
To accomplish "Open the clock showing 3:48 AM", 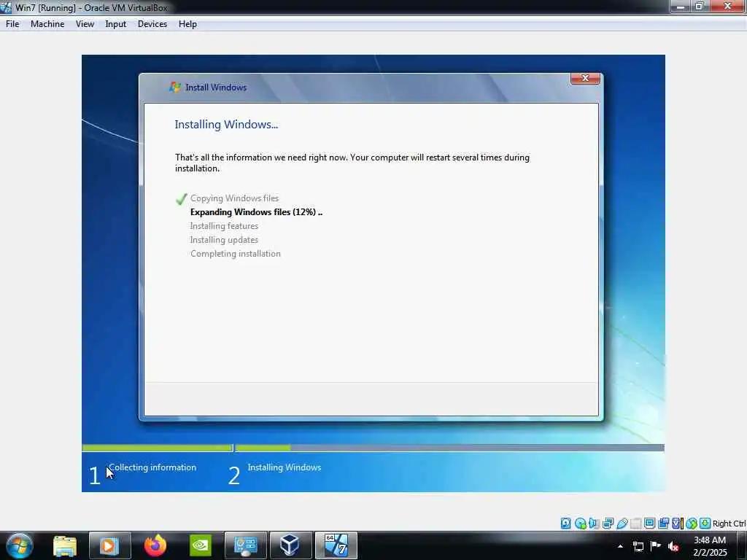I will tap(710, 546).
